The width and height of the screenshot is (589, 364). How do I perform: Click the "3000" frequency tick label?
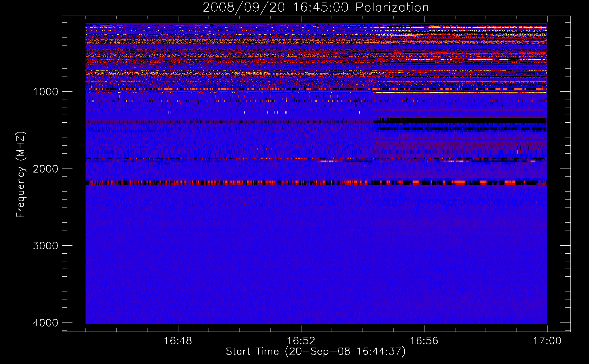pos(46,246)
